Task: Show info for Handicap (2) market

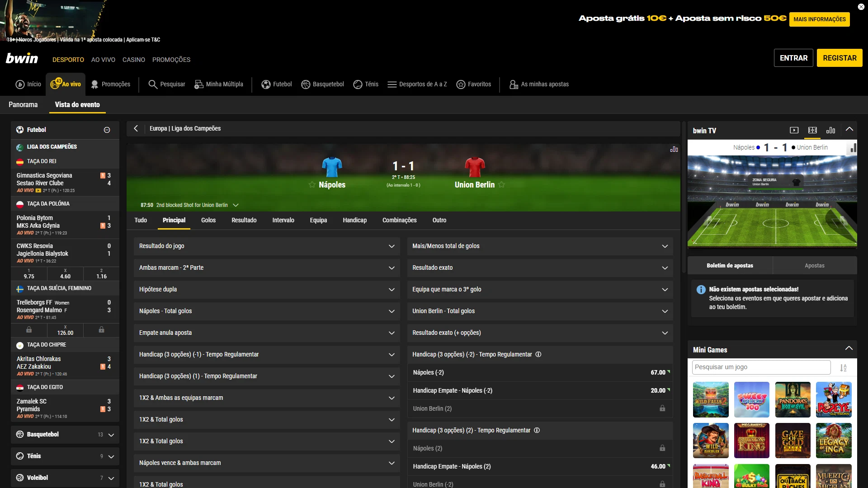Action: coord(537,430)
